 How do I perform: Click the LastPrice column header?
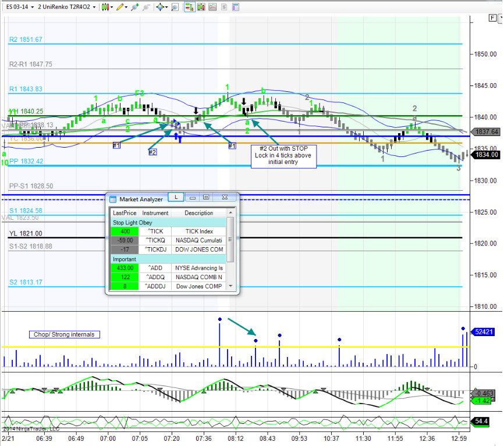point(125,213)
